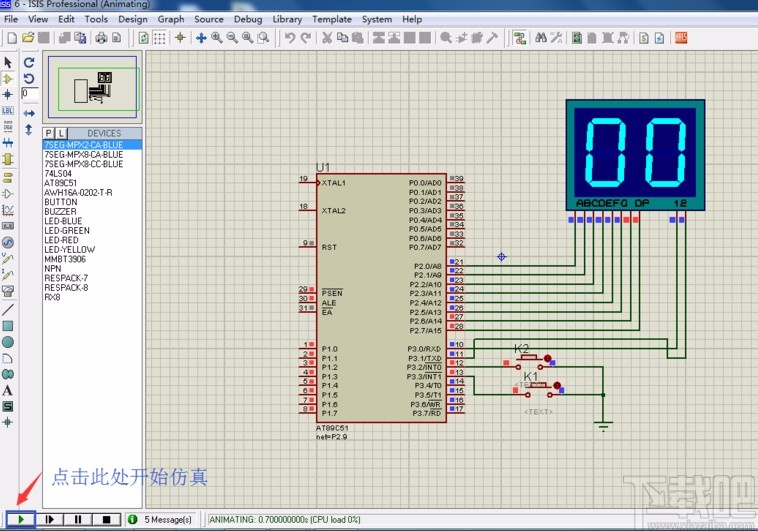Pick the 2D circle drawing tool
This screenshot has width=758, height=531.
point(8,342)
